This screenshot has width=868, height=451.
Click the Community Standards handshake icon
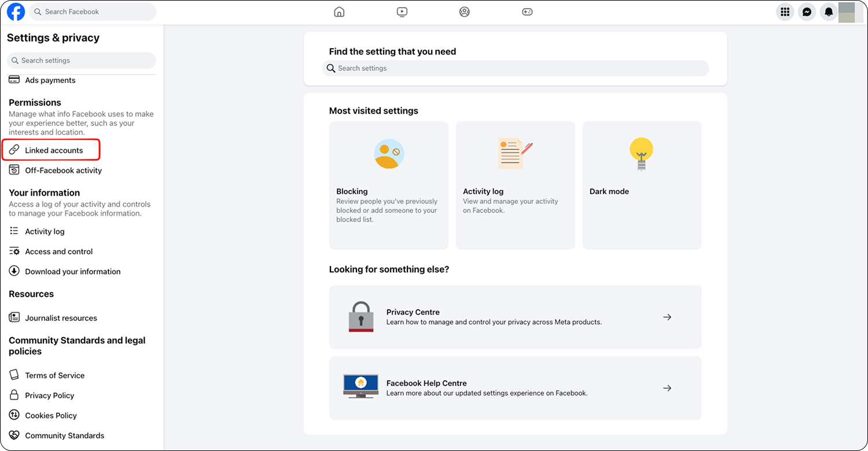[14, 435]
